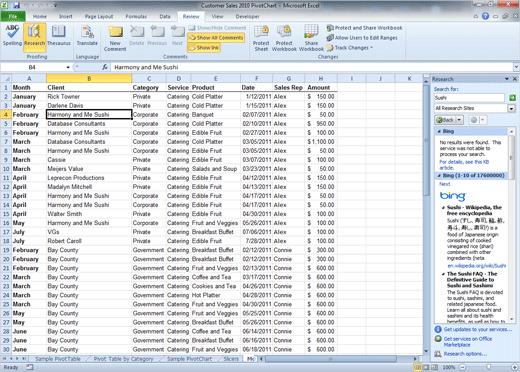This screenshot has height=372, width=520.
Task: Open the Name Box dropdown arrow
Action: point(68,67)
